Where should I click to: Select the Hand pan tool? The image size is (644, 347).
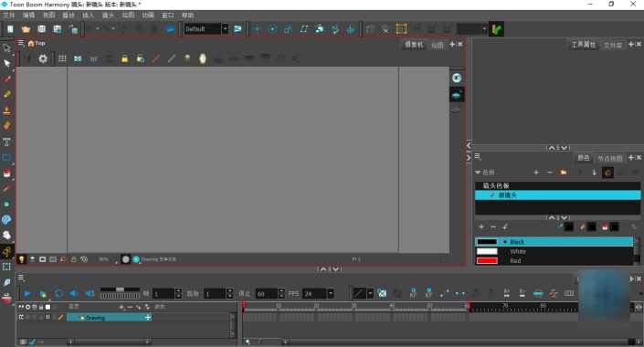click(x=6, y=236)
